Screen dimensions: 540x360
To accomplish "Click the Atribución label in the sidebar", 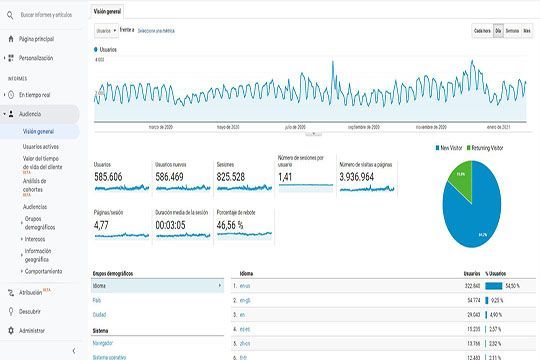I will 30,293.
